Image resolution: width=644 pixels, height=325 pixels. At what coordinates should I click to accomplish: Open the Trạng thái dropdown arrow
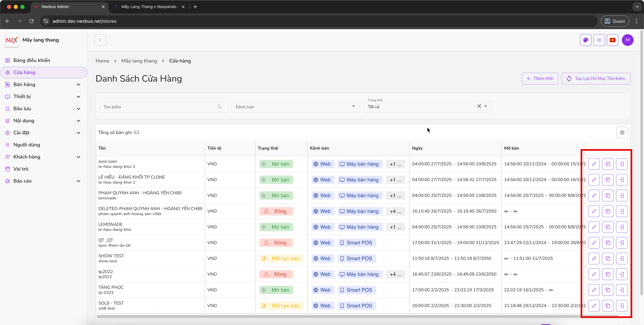486,106
